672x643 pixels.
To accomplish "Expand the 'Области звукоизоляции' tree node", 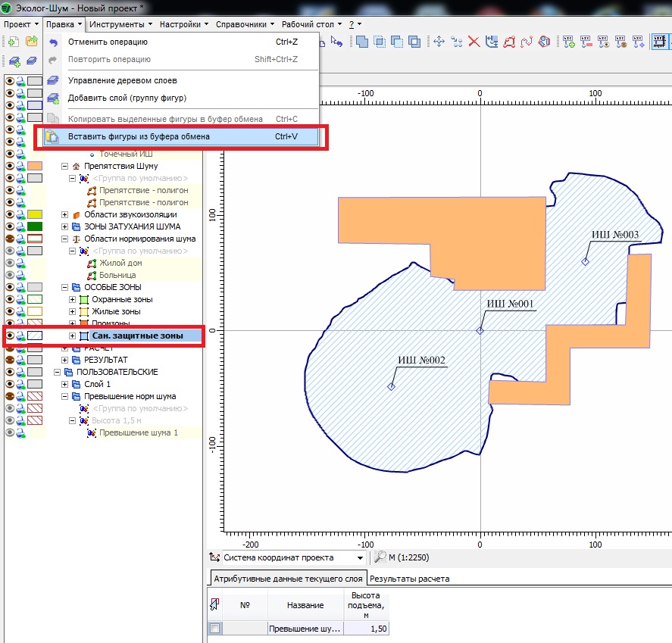I will tap(65, 214).
